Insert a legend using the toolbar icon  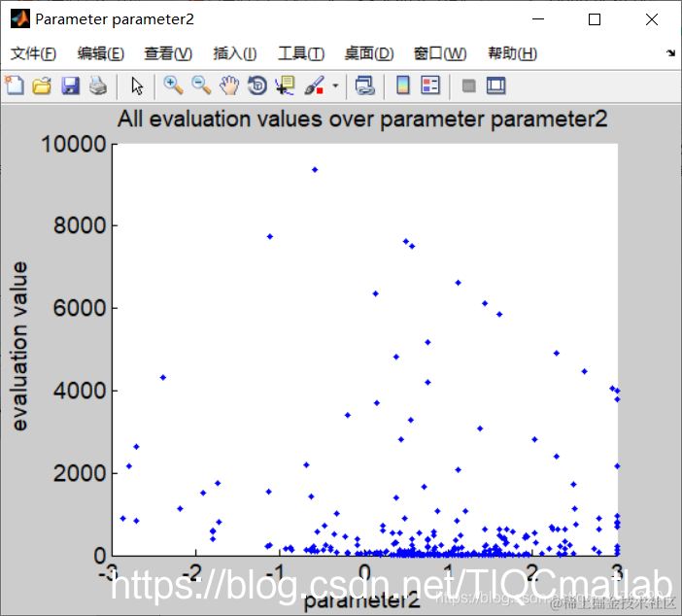(x=430, y=86)
